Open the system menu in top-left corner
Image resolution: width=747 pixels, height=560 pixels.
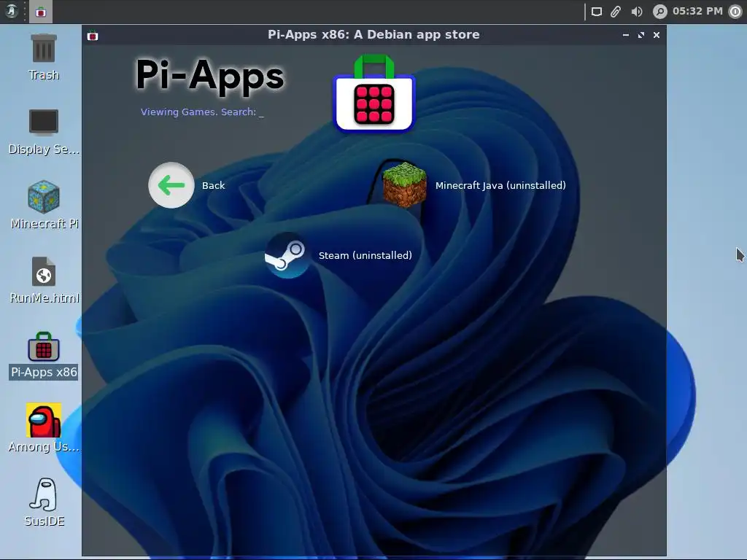click(12, 11)
